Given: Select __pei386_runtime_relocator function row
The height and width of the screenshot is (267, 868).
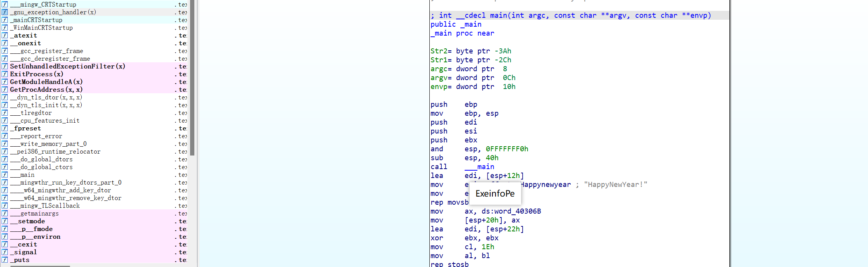Looking at the screenshot, I should [x=55, y=152].
